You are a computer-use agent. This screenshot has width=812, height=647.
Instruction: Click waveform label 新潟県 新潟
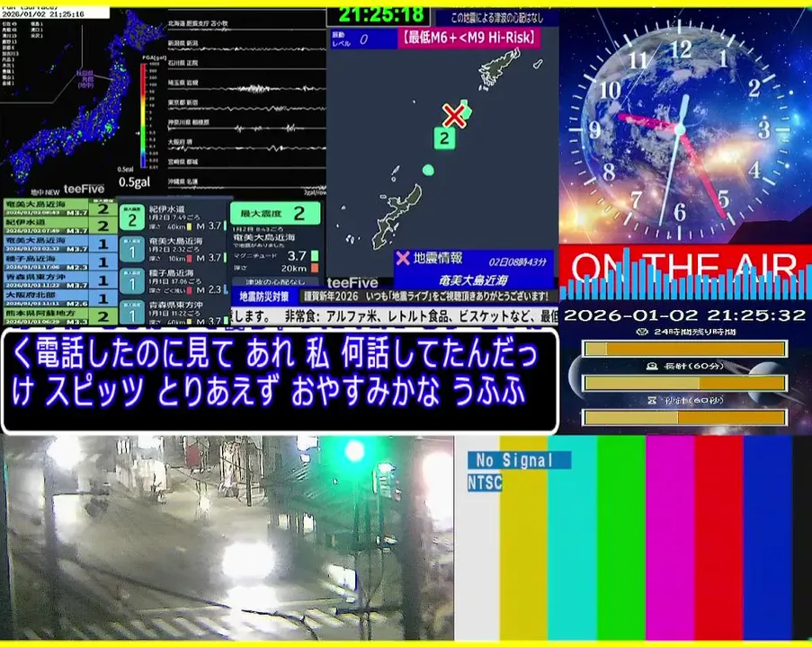point(183,43)
